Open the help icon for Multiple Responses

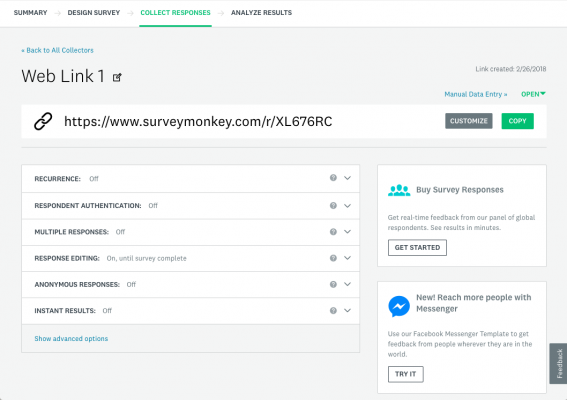point(333,232)
